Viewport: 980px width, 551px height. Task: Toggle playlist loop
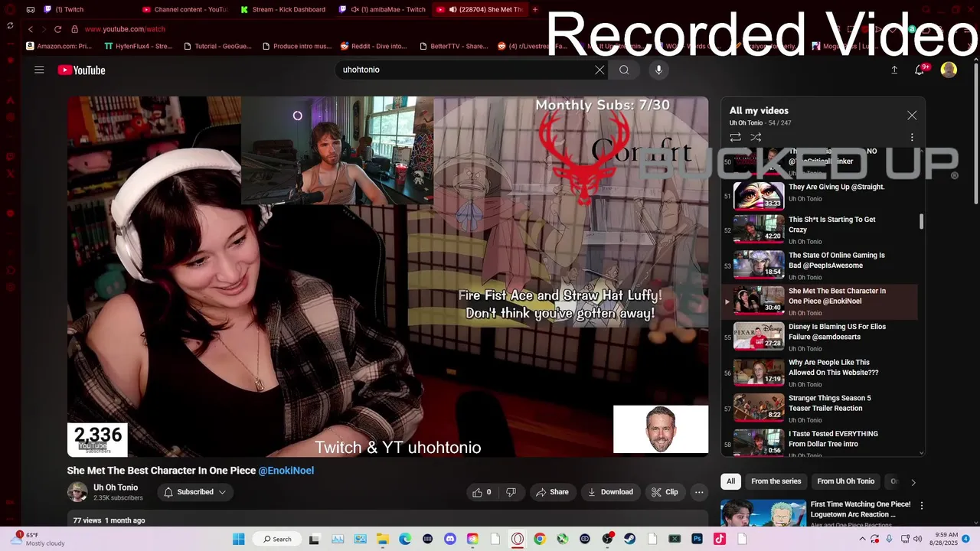point(735,137)
